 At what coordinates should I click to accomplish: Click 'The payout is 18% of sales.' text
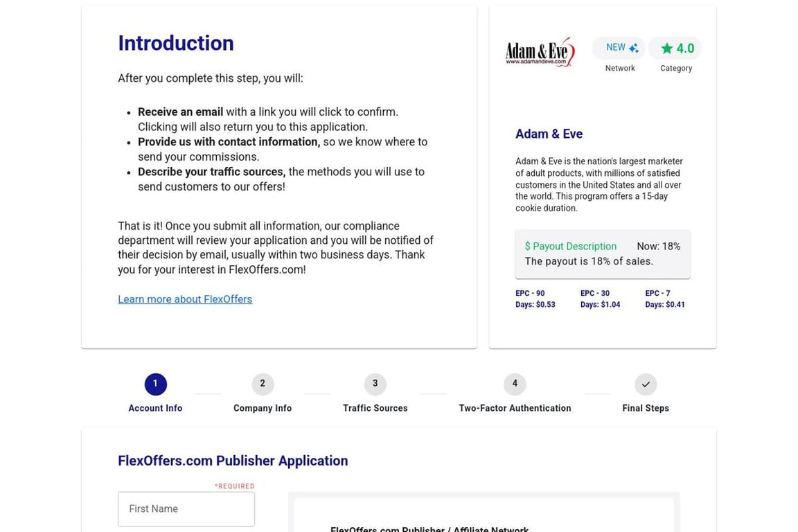[589, 261]
